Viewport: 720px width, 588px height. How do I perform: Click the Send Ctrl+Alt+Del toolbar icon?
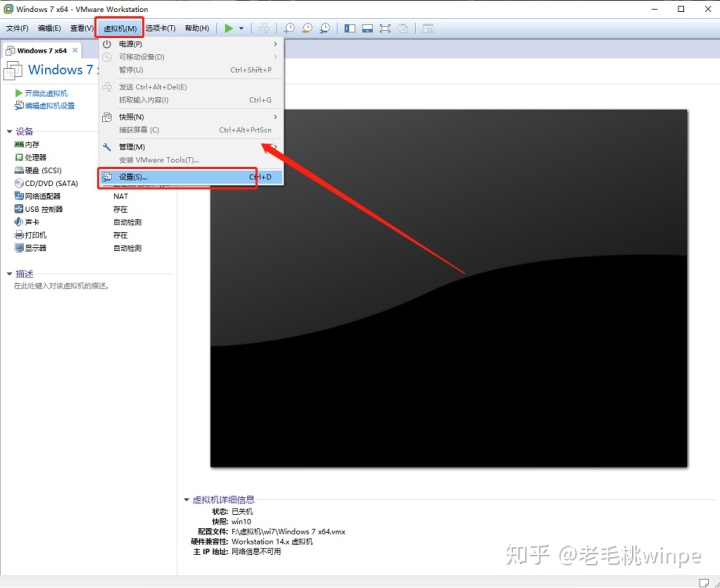pyautogui.click(x=264, y=28)
